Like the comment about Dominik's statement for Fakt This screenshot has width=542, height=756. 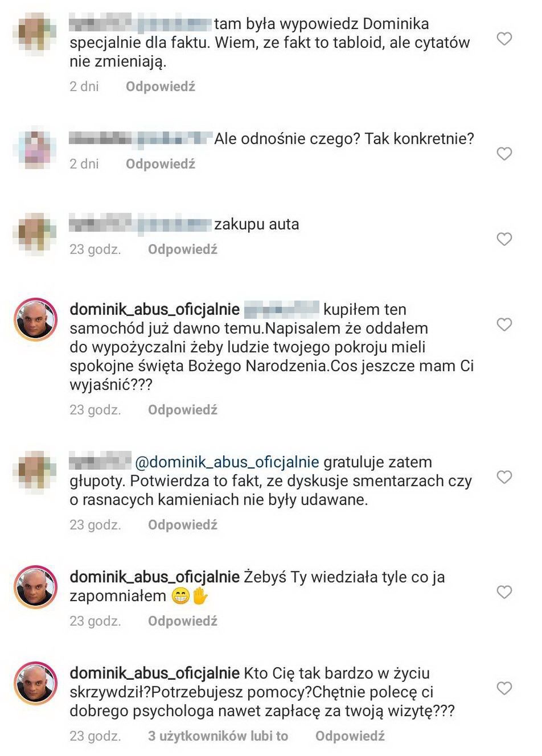pos(504,39)
